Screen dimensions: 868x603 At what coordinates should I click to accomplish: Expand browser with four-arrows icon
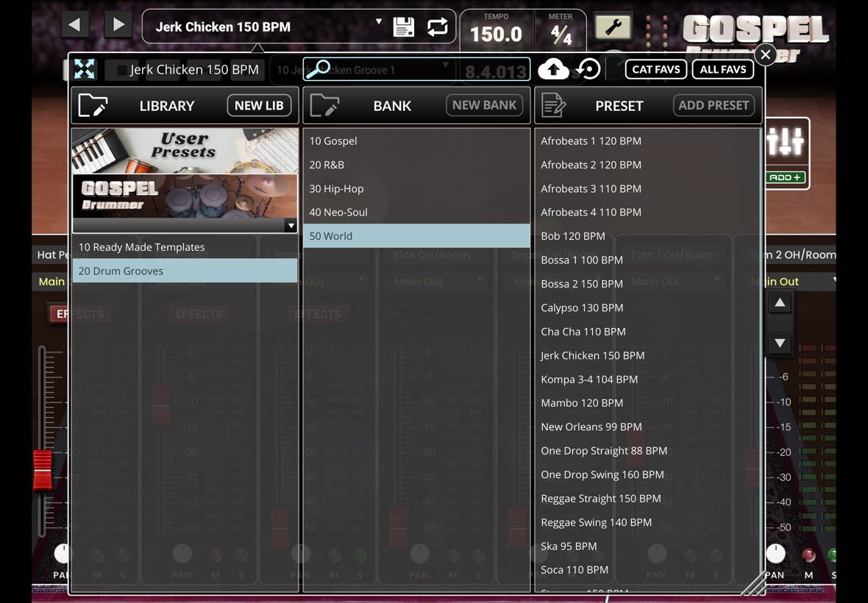tap(84, 69)
